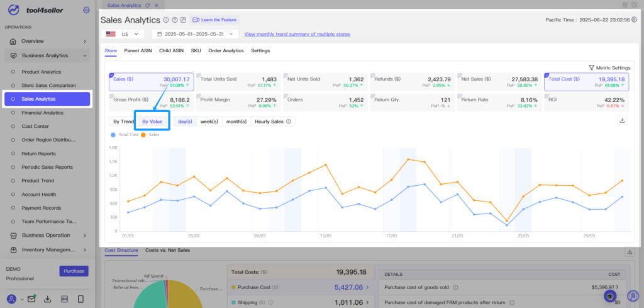The image size is (644, 308).
Task: Click the mobile device icon in sidebar footer
Action: (80, 299)
